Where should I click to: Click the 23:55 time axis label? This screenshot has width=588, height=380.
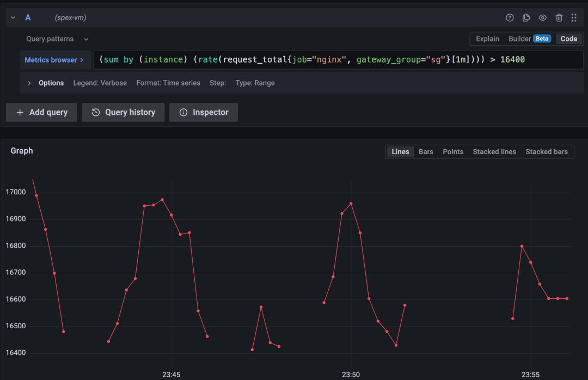[531, 375]
